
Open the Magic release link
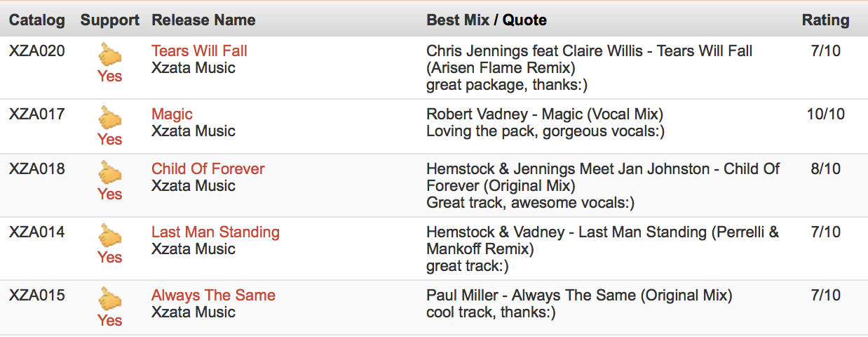coord(172,114)
